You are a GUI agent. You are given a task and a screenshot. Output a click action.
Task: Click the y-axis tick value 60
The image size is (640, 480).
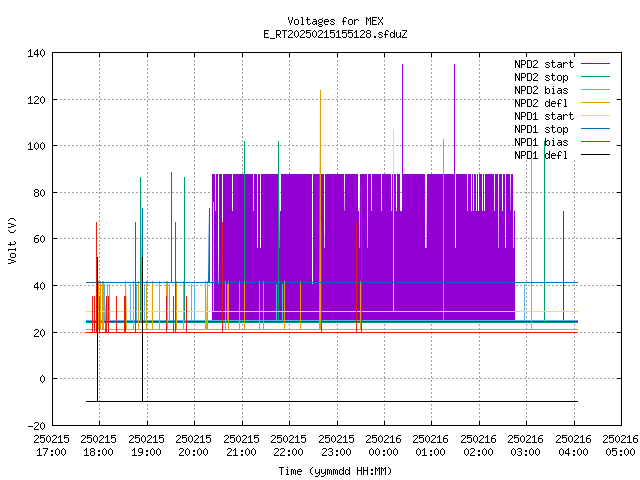[x=39, y=239]
